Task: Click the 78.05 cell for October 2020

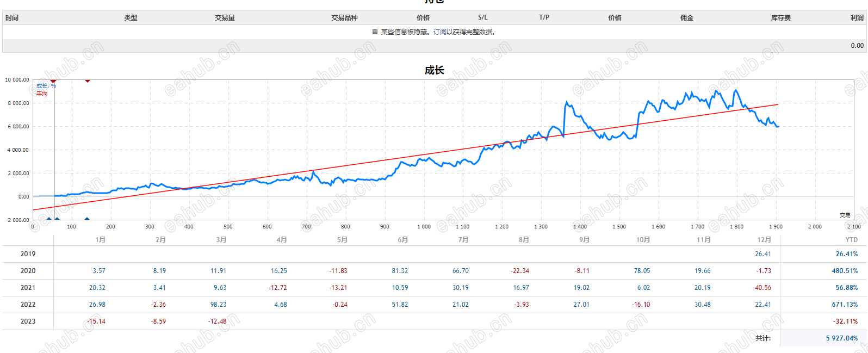Action: (x=642, y=271)
